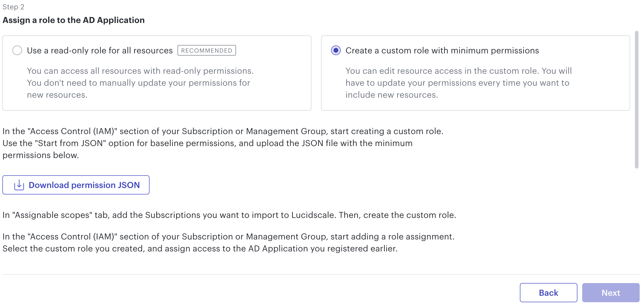This screenshot has height=307, width=644.
Task: Click custom role description paragraph
Action: coord(459,83)
